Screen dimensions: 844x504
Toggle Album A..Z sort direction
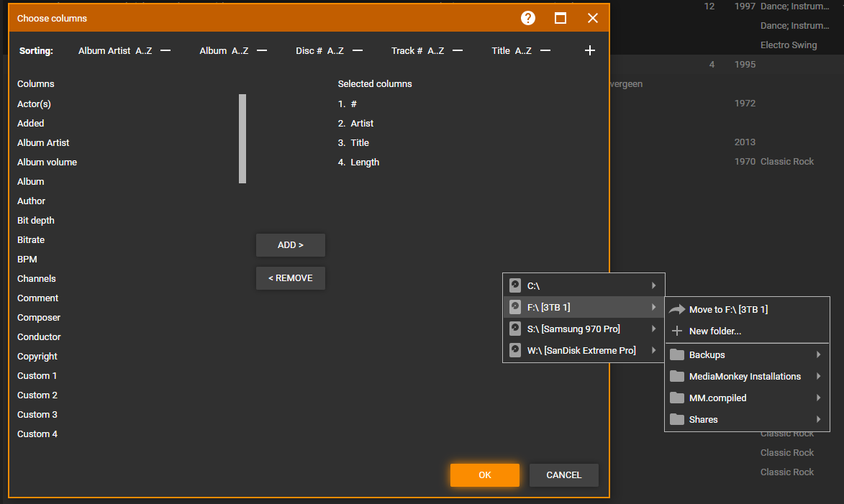pyautogui.click(x=240, y=51)
